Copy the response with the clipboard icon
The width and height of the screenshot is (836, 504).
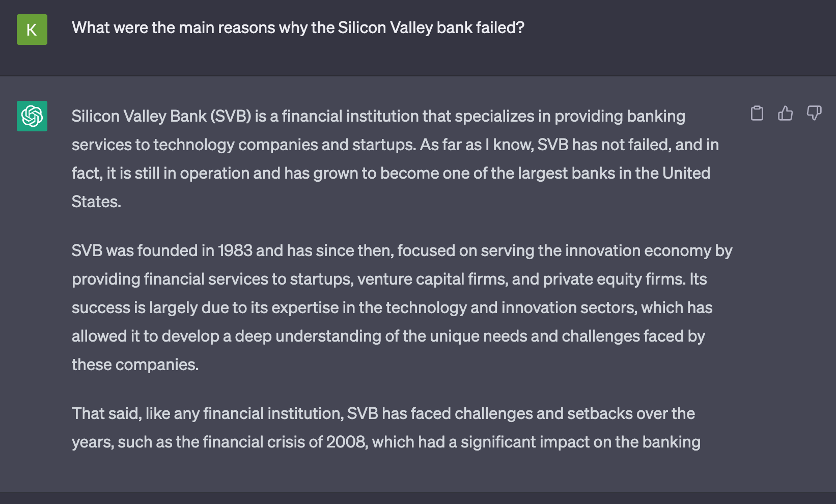(x=757, y=113)
